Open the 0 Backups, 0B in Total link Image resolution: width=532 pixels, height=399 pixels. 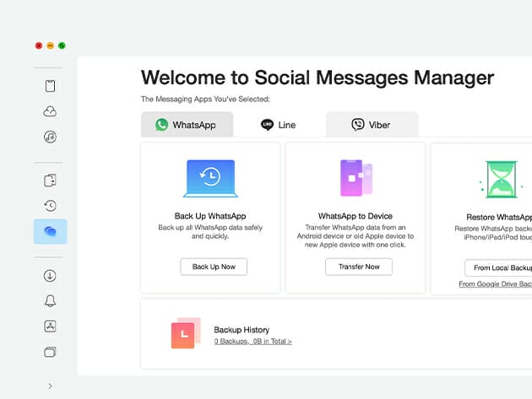[252, 342]
